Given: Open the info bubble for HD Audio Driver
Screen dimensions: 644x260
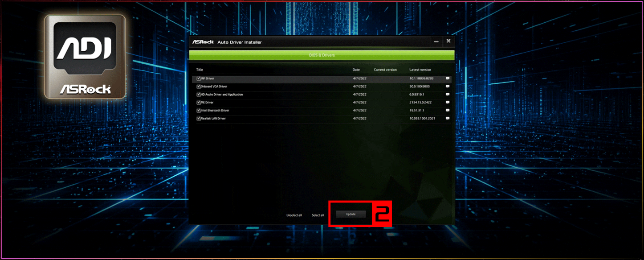Looking at the screenshot, I should tap(448, 95).
